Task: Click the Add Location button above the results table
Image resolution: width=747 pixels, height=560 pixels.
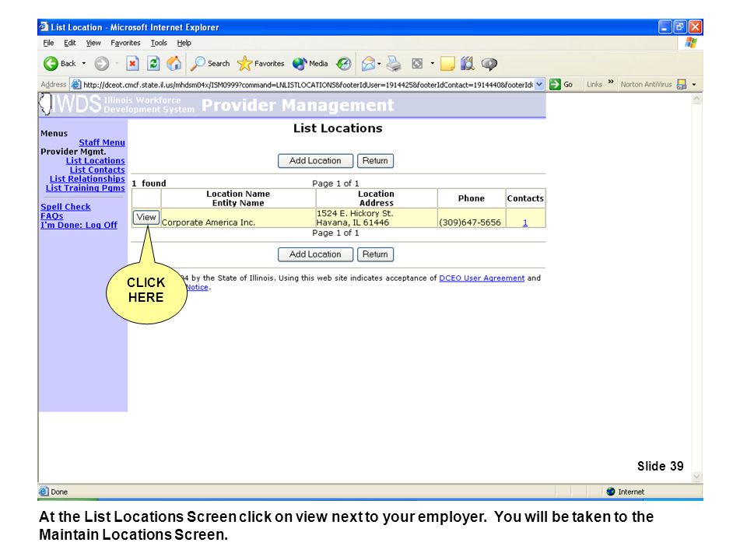Action: 315,161
